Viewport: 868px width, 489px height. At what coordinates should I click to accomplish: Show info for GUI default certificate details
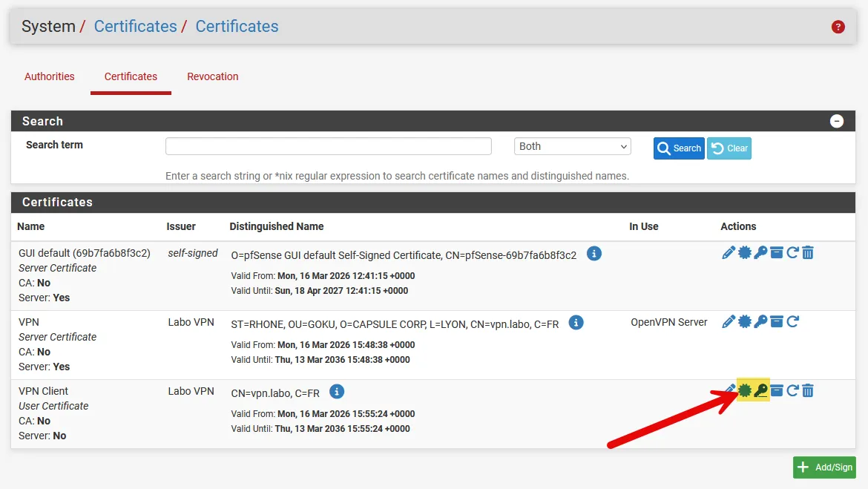click(594, 254)
